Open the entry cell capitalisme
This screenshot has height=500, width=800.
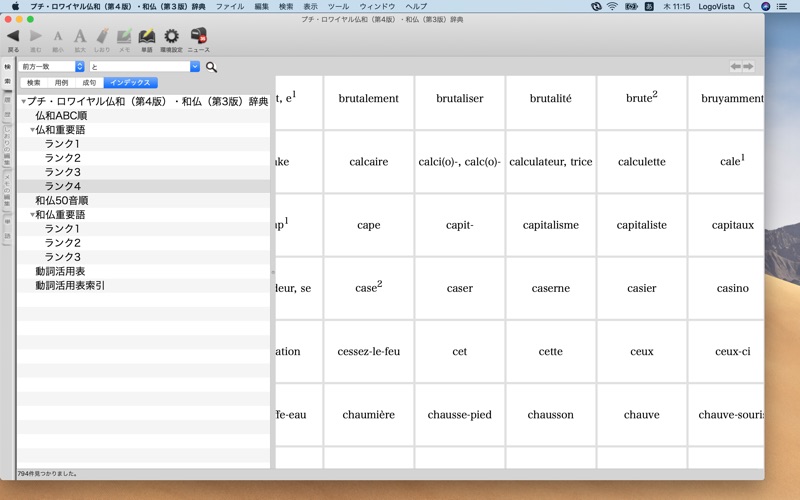click(551, 225)
